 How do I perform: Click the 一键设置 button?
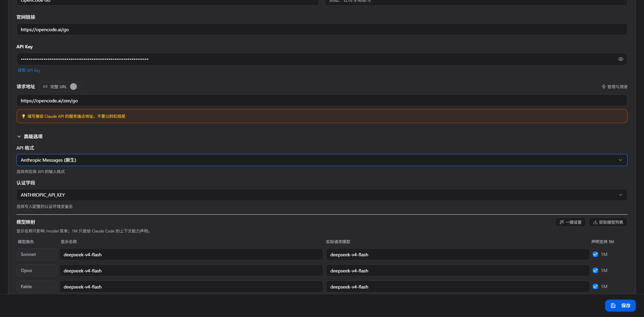(x=571, y=222)
